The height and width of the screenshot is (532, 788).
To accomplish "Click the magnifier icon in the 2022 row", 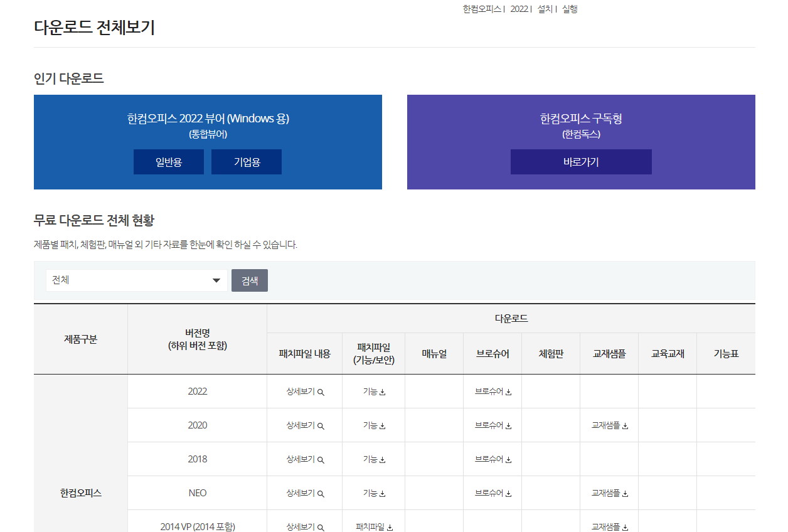I will pos(321,392).
